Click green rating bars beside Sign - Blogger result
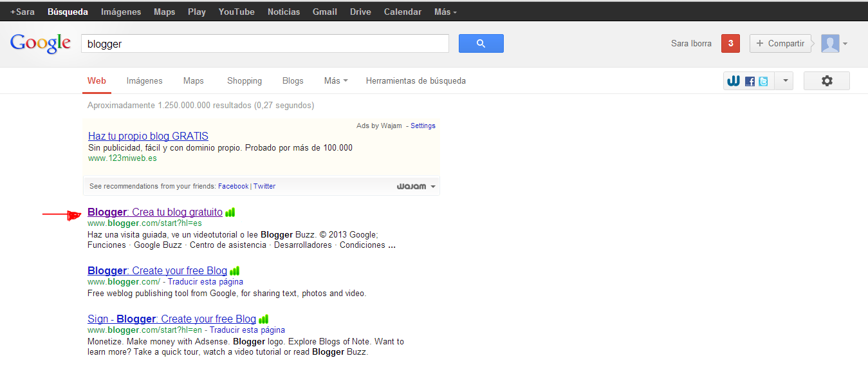The image size is (868, 365). pos(263,319)
